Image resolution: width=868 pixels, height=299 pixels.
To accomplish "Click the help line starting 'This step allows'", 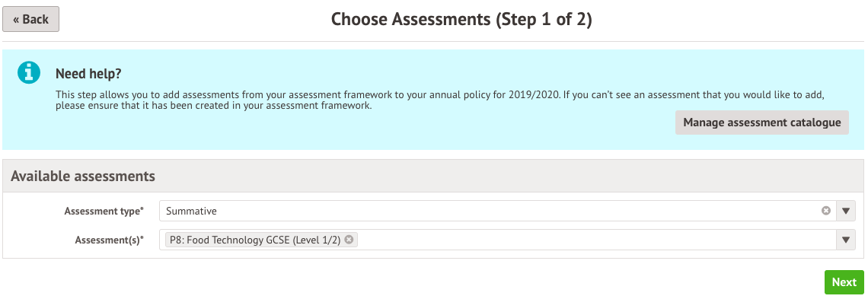I will click(x=441, y=95).
